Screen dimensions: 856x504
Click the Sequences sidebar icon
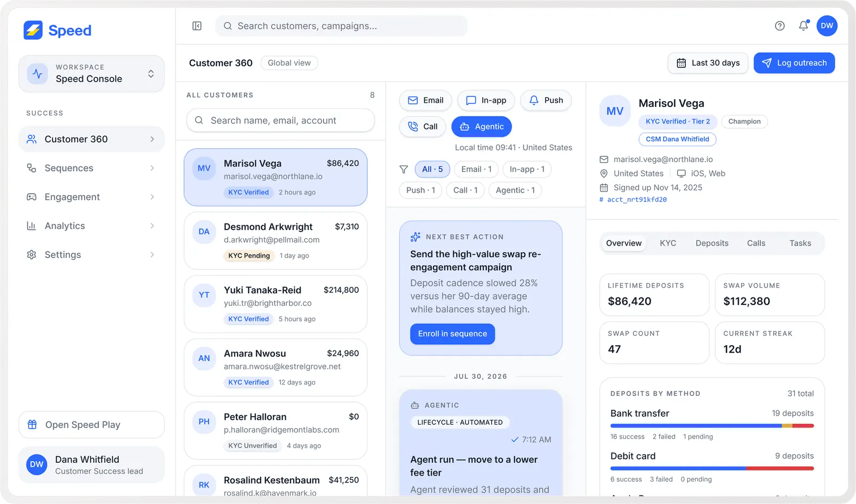(32, 168)
